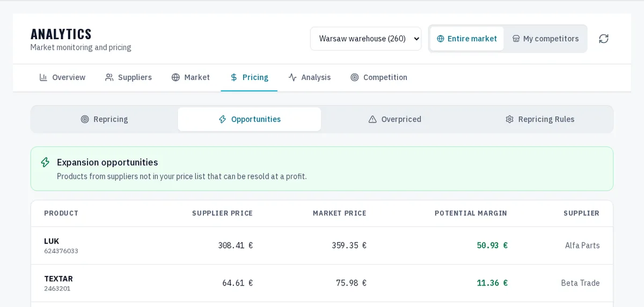This screenshot has height=307, width=644.
Task: Click market price 359.35 €
Action: [349, 245]
